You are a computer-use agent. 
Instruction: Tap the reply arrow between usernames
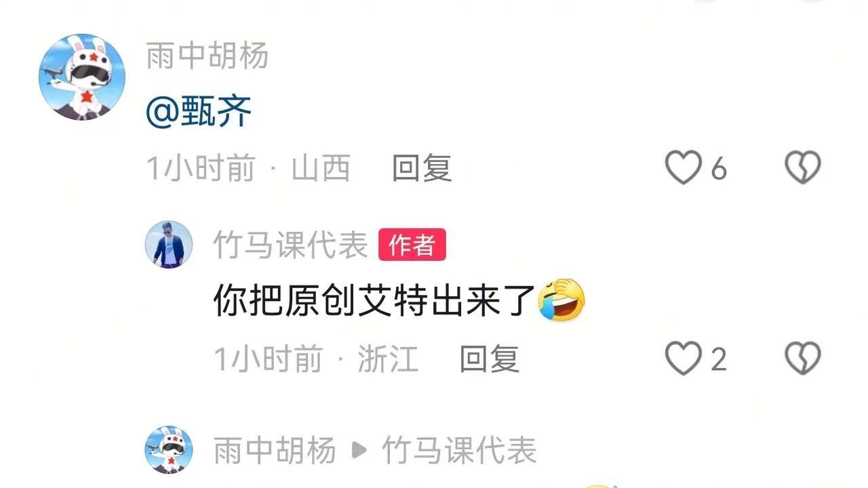(359, 450)
